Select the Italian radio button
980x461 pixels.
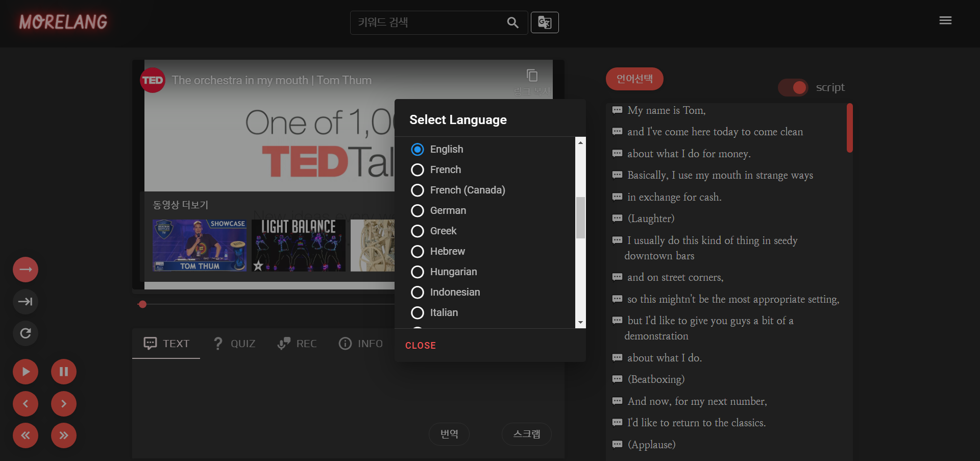click(x=418, y=312)
